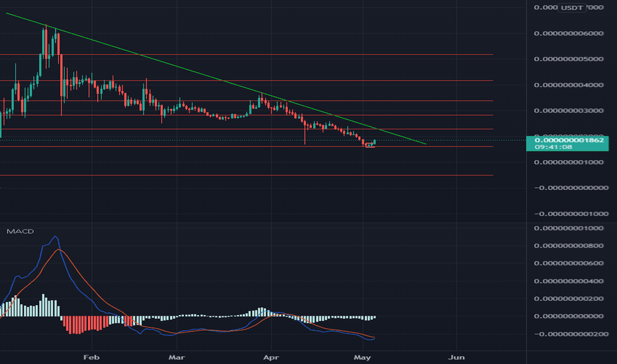Click the 0.000000004000 price axis label
Viewport: 617px width, 364px height.
click(x=569, y=85)
